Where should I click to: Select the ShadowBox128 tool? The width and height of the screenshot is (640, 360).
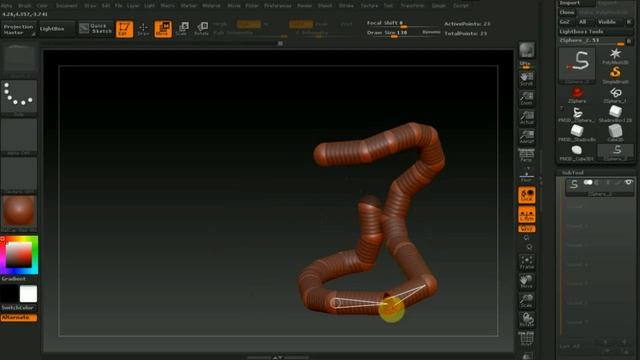(x=615, y=114)
